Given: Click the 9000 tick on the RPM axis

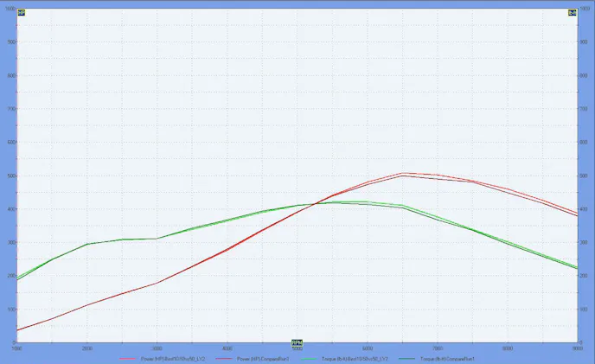Looking at the screenshot, I should point(576,348).
